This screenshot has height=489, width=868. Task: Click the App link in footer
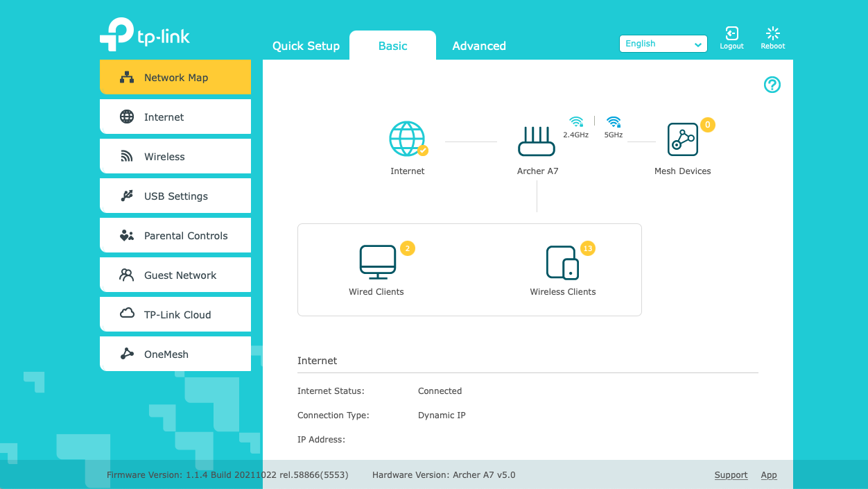coord(769,475)
